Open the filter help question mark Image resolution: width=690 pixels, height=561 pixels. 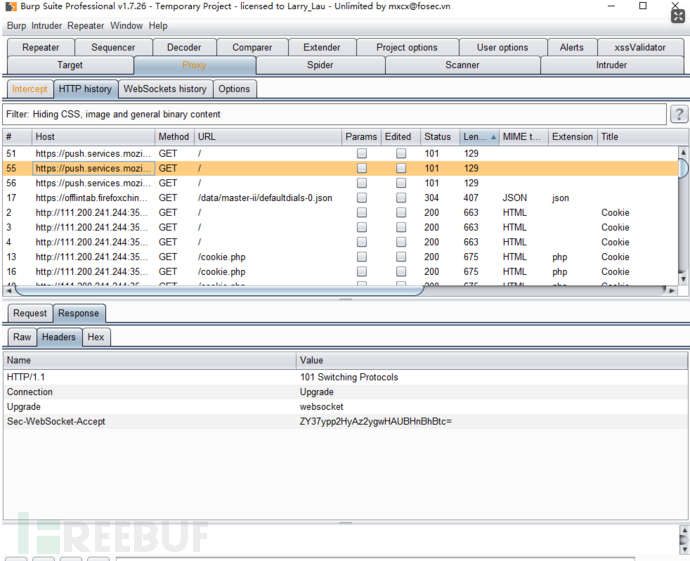point(679,115)
